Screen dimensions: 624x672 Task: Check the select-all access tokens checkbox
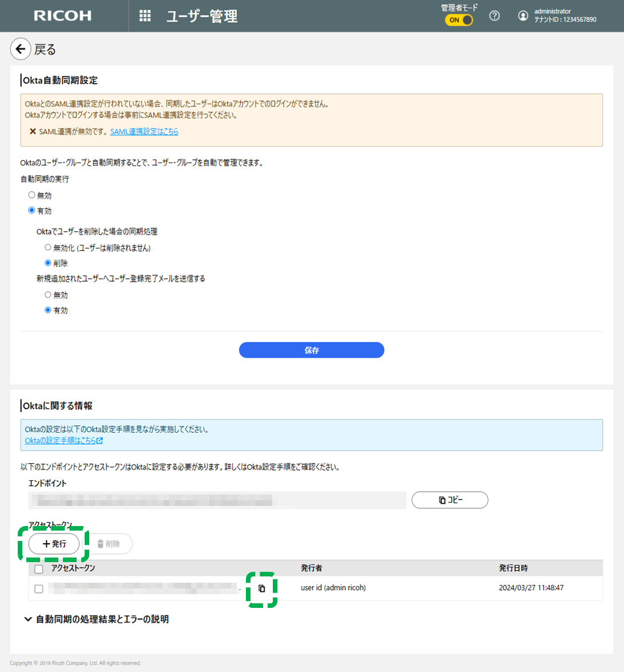tap(39, 569)
